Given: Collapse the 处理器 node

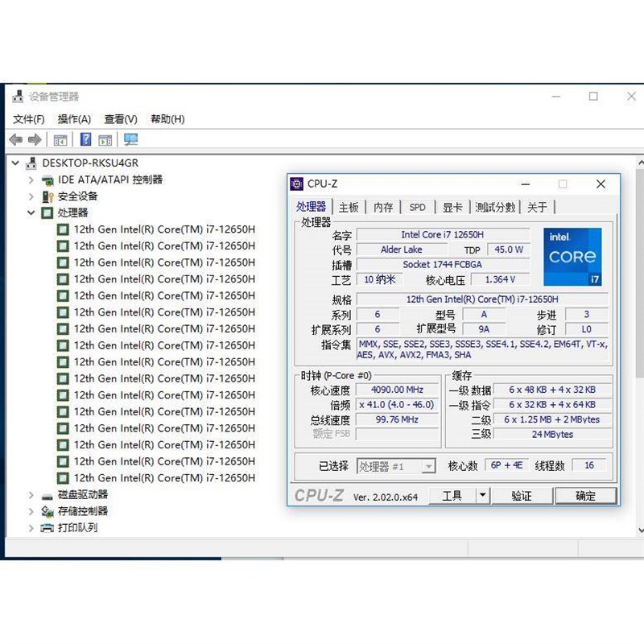Looking at the screenshot, I should [x=31, y=213].
